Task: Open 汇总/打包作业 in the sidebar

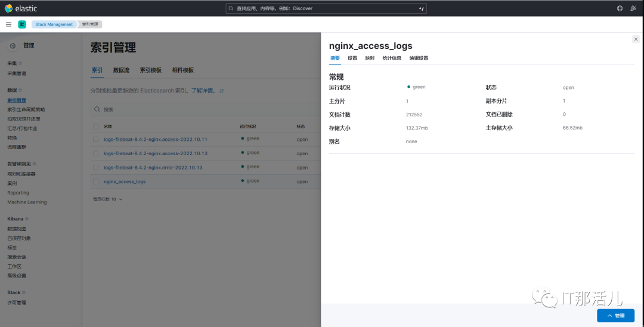Action: (22, 128)
